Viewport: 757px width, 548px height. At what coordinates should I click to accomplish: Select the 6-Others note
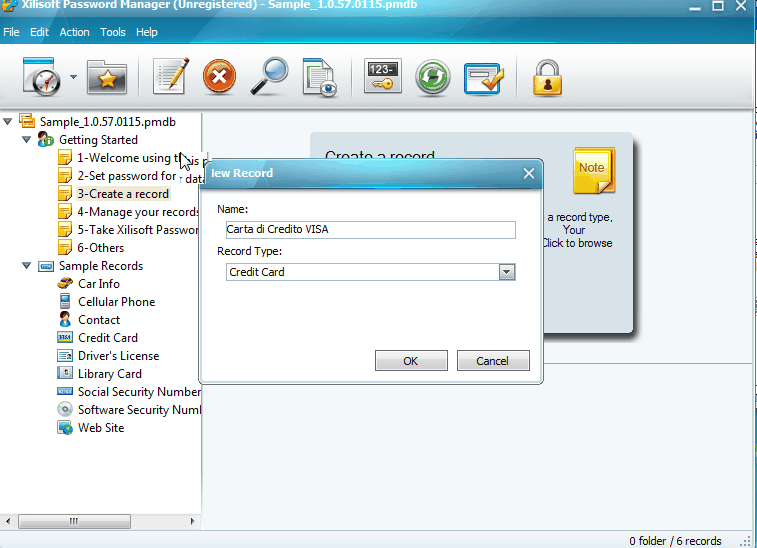(x=101, y=248)
